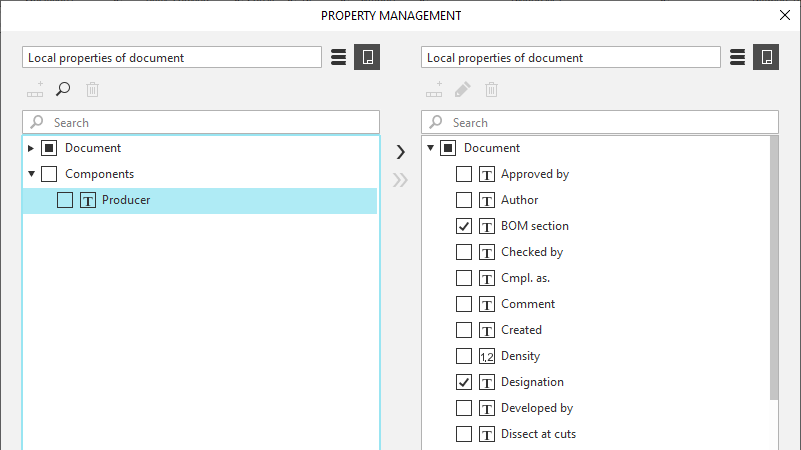Expand the Document node in left tree
The height and width of the screenshot is (450, 801).
pos(31,148)
